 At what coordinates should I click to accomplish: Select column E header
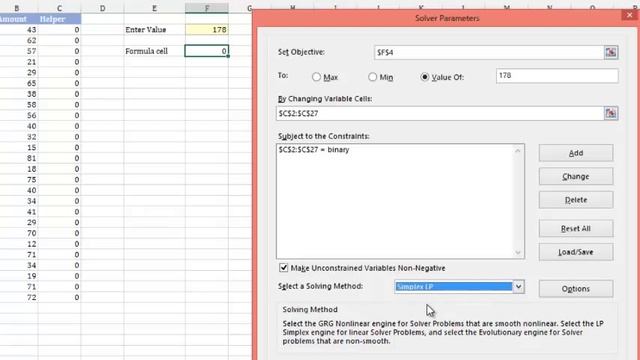pyautogui.click(x=154, y=8)
